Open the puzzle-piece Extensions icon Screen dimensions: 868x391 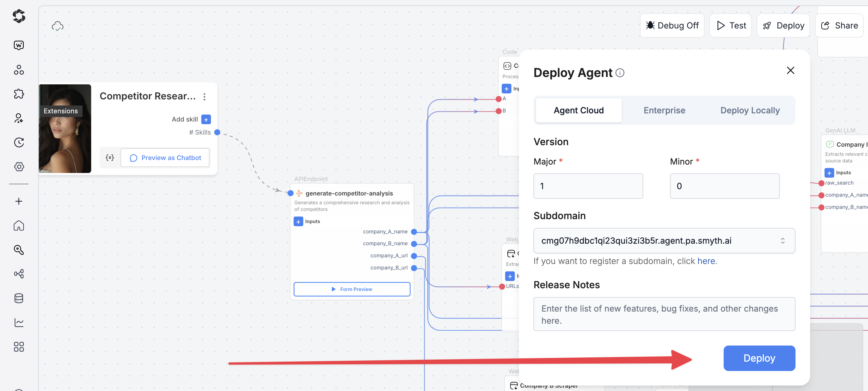pyautogui.click(x=19, y=94)
